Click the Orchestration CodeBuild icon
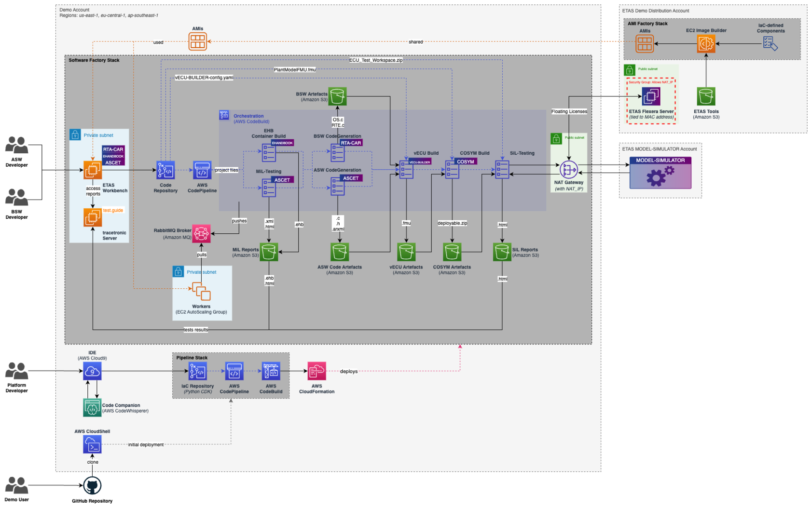This screenshot has height=509, width=812. coord(224,115)
